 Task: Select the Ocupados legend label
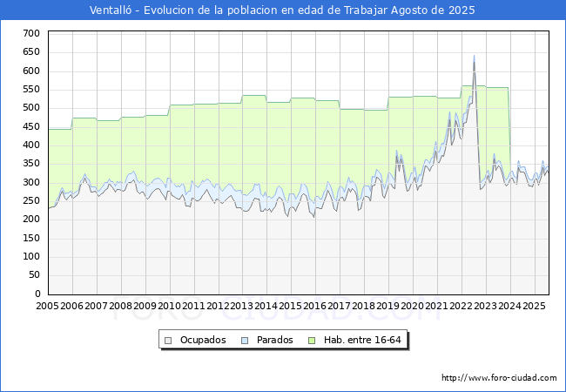coord(203,340)
